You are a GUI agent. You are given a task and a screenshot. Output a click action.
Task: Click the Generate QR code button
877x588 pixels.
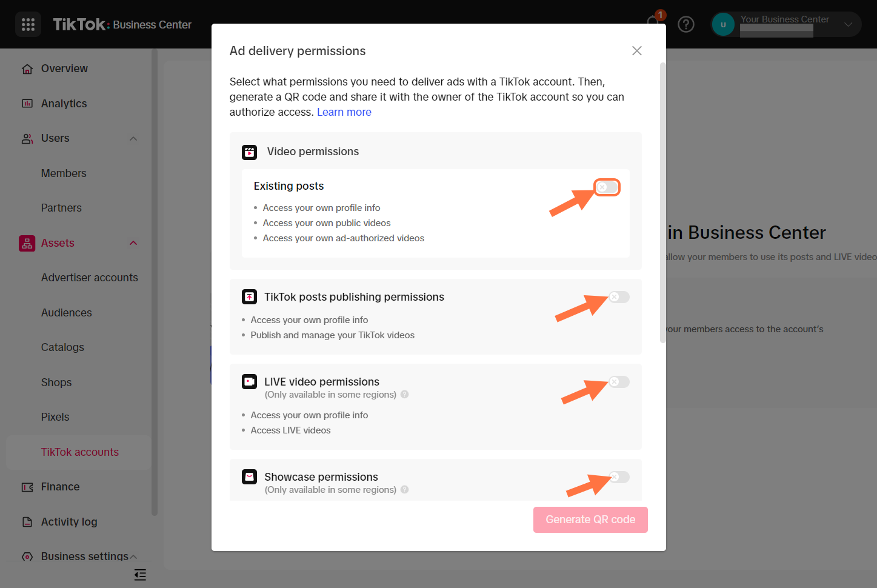pyautogui.click(x=590, y=520)
